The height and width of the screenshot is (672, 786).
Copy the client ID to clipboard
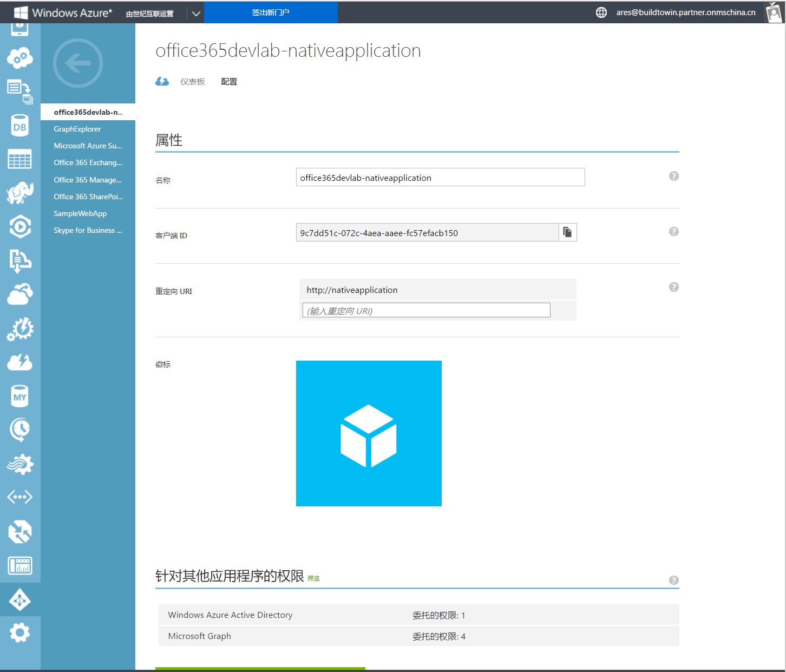pyautogui.click(x=567, y=232)
